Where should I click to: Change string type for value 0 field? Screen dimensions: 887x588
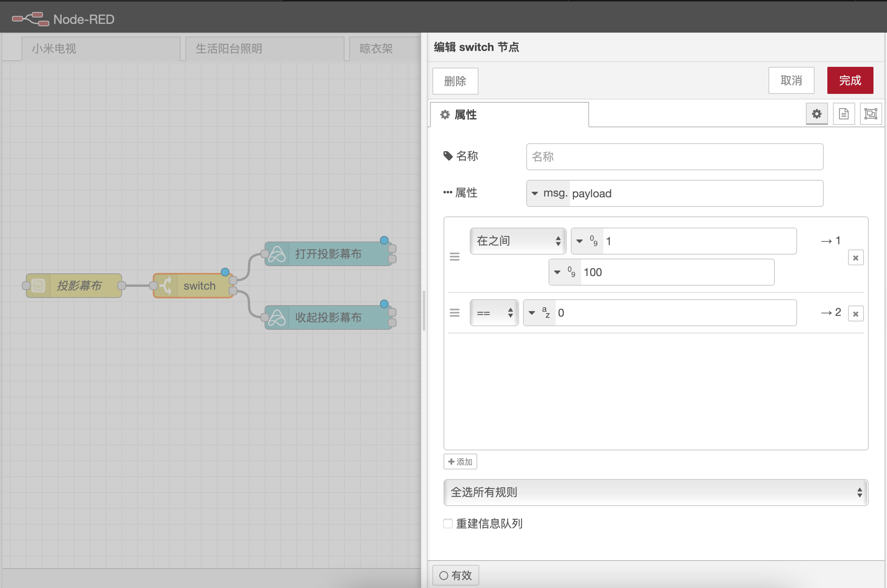pos(540,313)
